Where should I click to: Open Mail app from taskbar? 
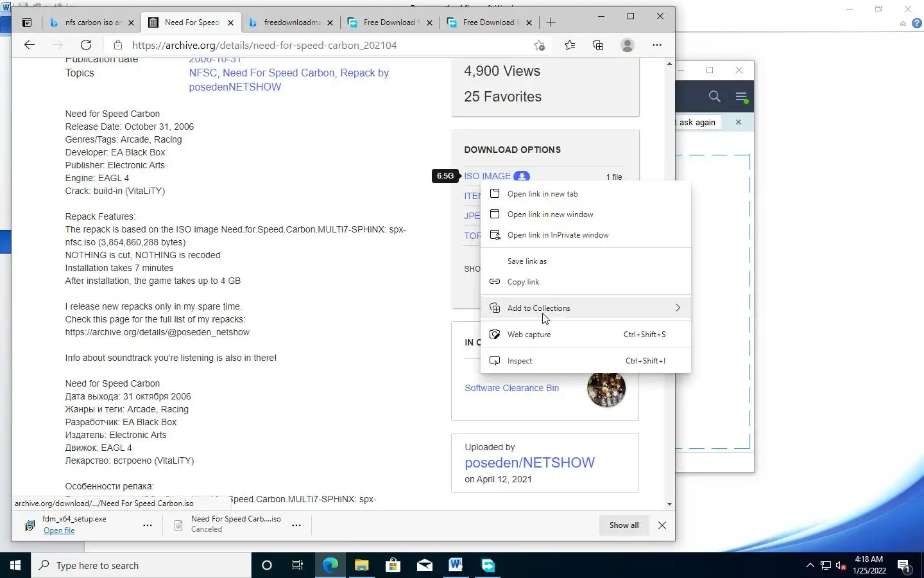424,565
